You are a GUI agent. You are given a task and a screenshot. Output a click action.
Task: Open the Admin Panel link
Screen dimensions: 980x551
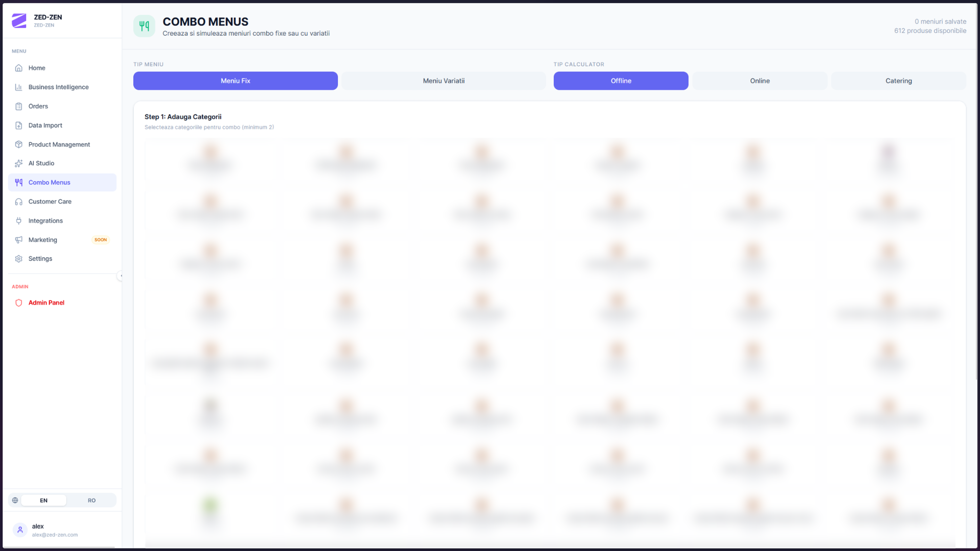[x=62, y=303]
